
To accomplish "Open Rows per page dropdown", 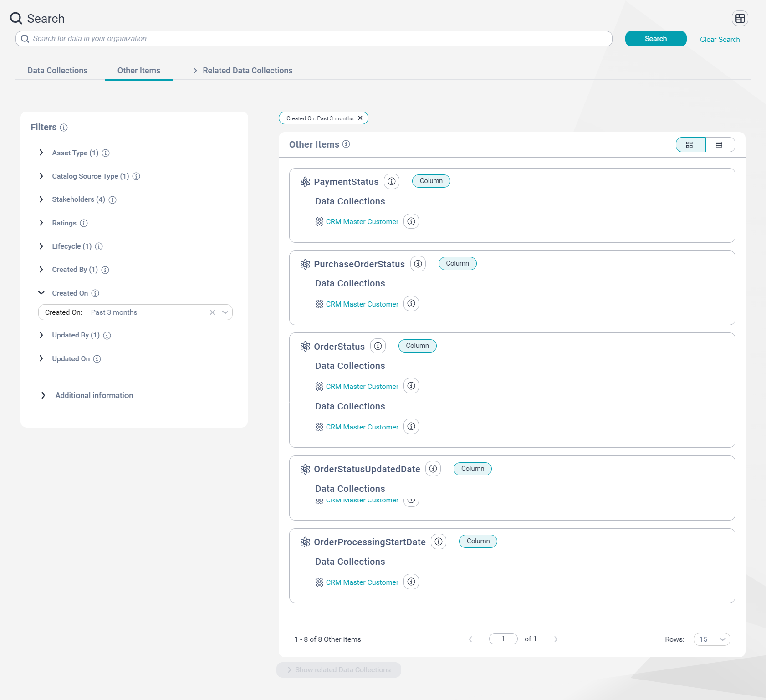I will click(712, 639).
